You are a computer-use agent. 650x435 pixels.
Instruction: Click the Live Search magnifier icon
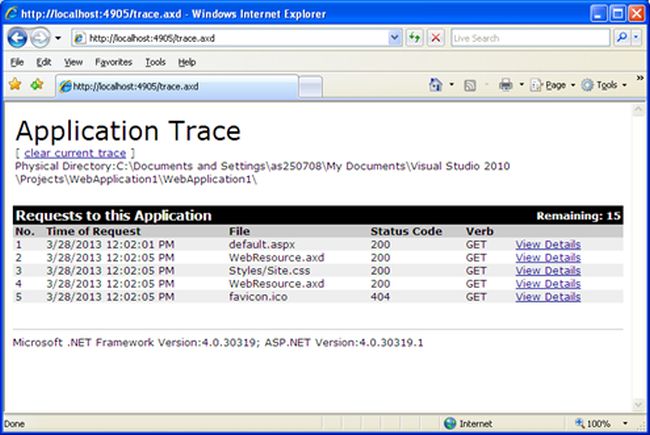[620, 38]
